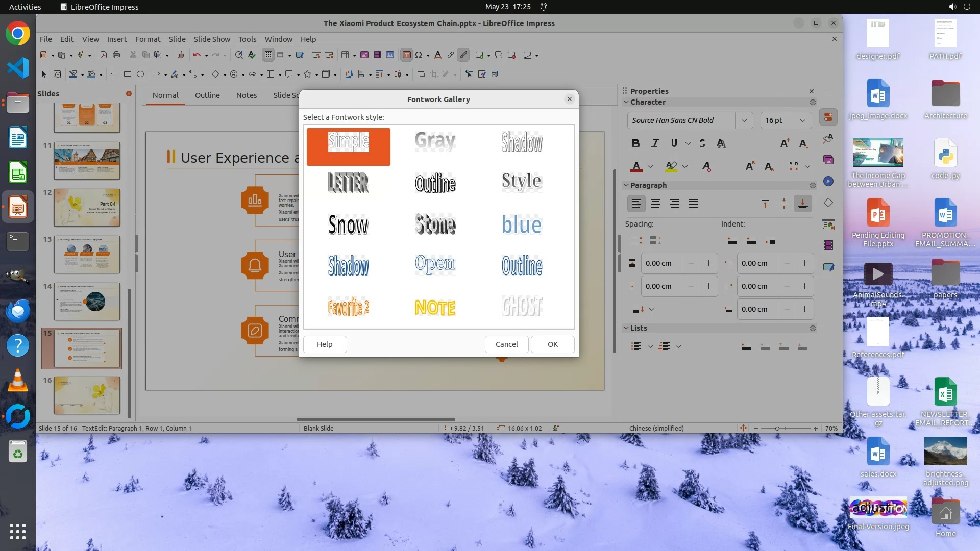The image size is (980, 551).
Task: Click the Increase Font Size icon
Action: (785, 143)
